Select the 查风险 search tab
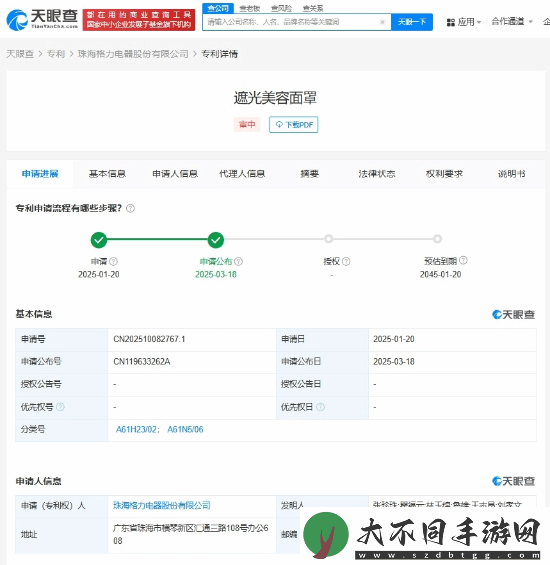 coord(281,8)
